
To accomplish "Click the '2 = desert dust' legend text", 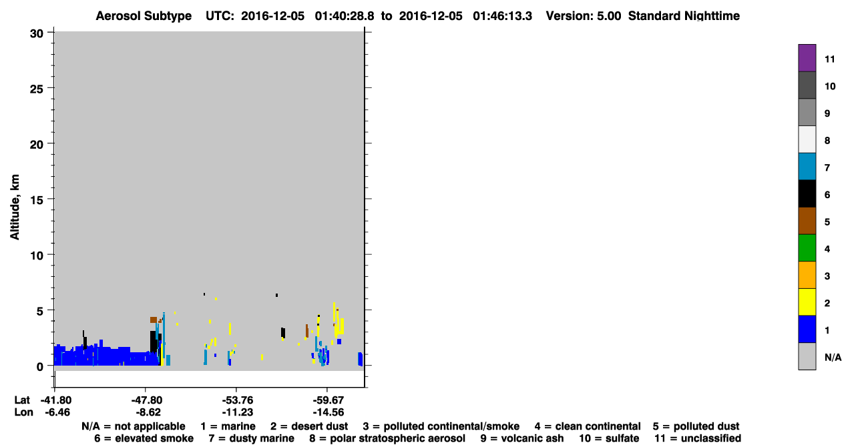I will (309, 426).
